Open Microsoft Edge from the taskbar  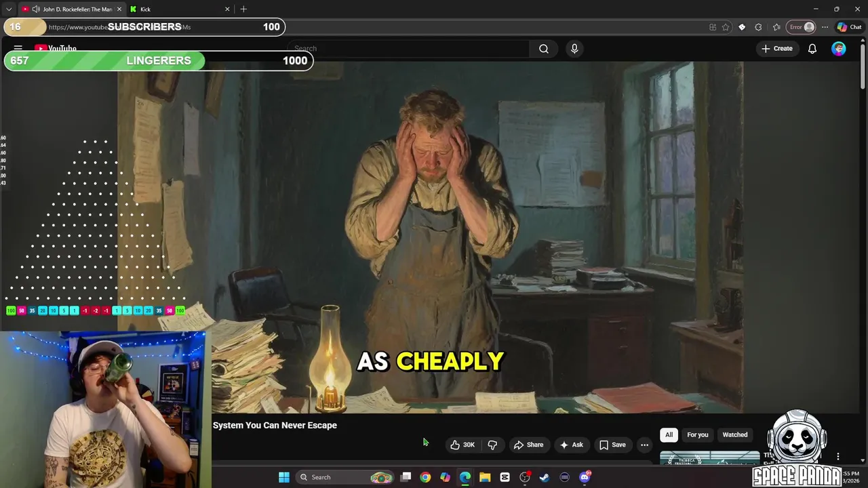tap(465, 477)
